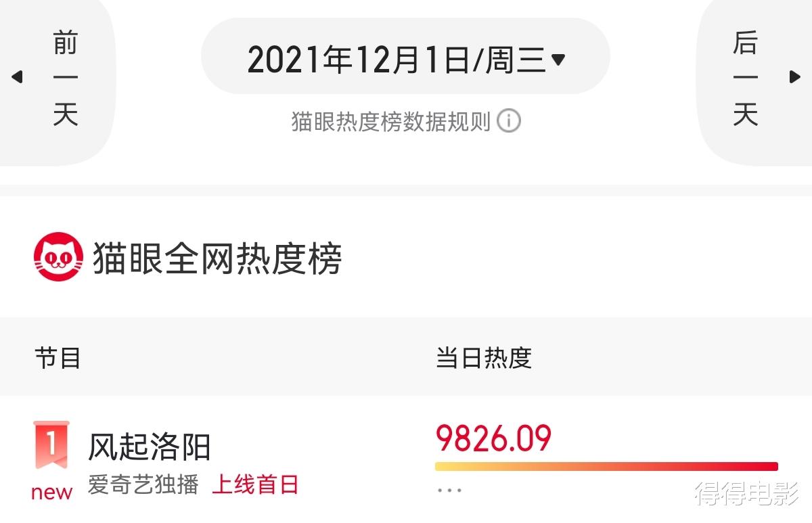Click the left arrow beside 前一天
812x523 pixels.
click(18, 76)
